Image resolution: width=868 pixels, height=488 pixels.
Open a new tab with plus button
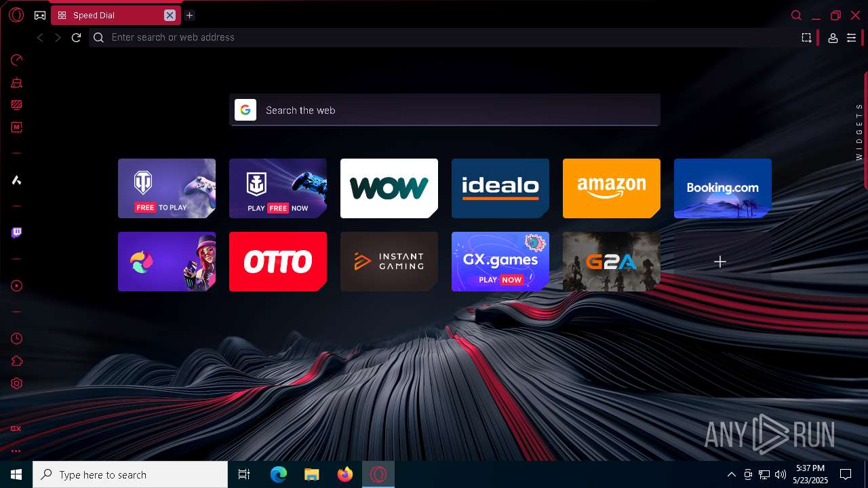[x=190, y=15]
